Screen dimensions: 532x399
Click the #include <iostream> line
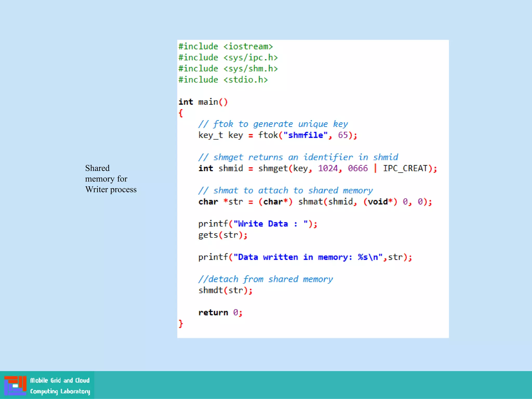tap(225, 46)
